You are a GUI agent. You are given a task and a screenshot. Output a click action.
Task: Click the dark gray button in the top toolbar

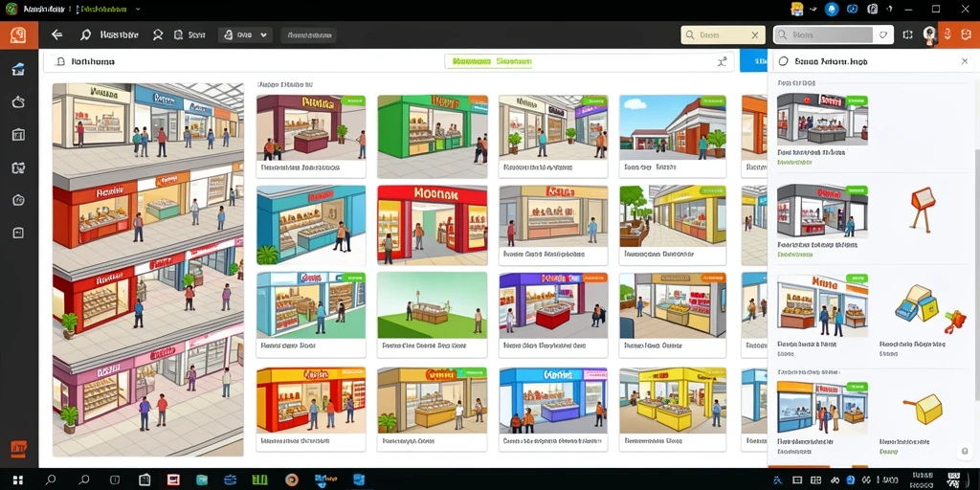coord(308,35)
